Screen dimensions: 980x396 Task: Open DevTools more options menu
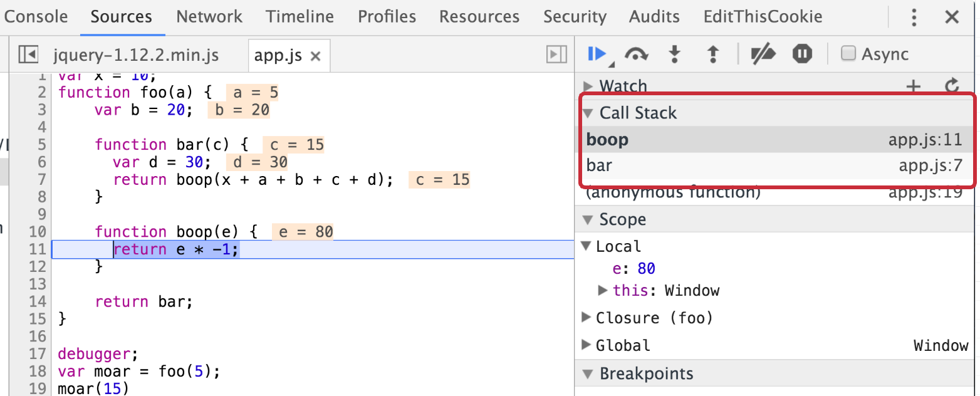[x=914, y=17]
